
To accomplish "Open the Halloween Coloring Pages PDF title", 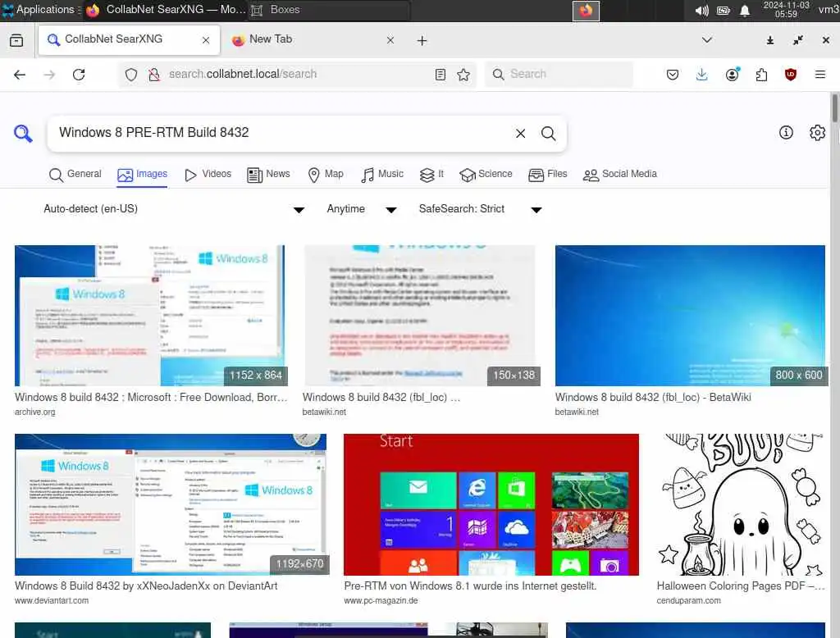I will (741, 586).
